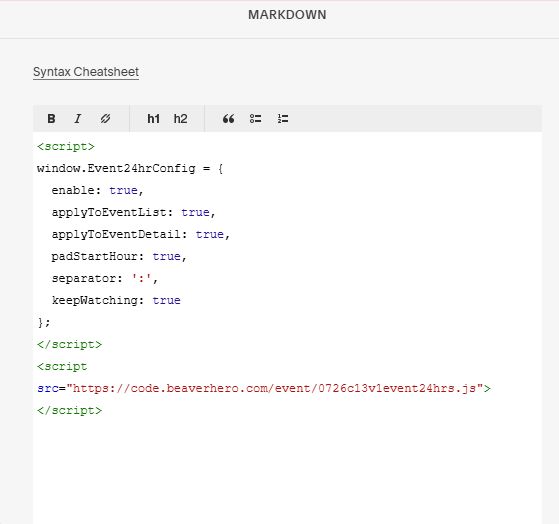Click the window.Event24hrConfig line
Image resolution: width=559 pixels, height=524 pixels.
point(130,168)
